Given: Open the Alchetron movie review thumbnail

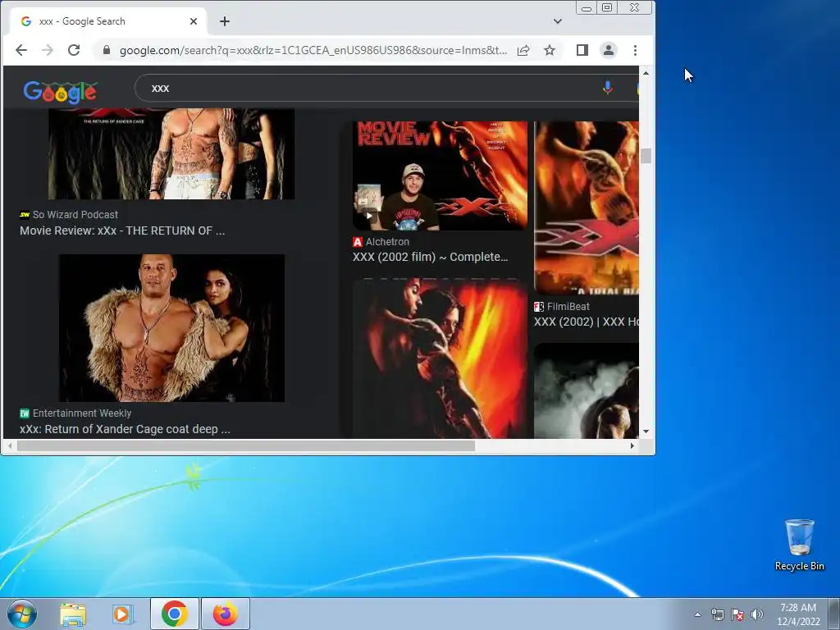Looking at the screenshot, I should [440, 176].
